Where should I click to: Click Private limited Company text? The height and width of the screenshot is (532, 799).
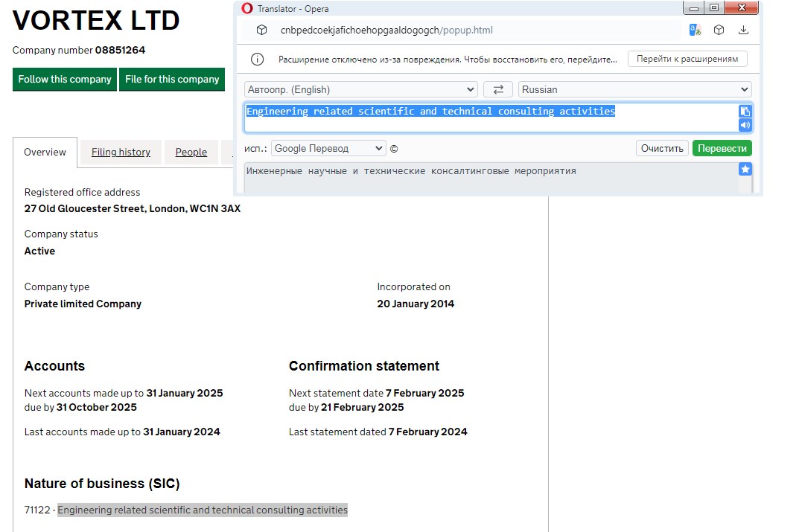pyautogui.click(x=83, y=304)
